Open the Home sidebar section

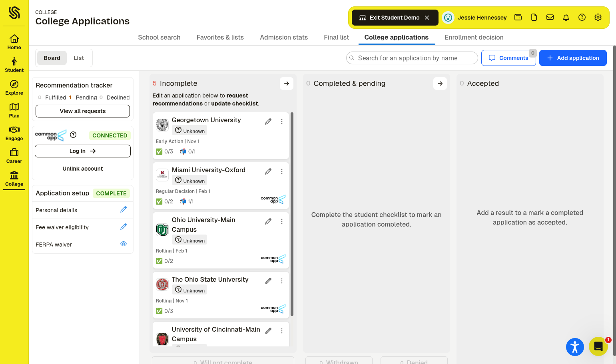(14, 42)
